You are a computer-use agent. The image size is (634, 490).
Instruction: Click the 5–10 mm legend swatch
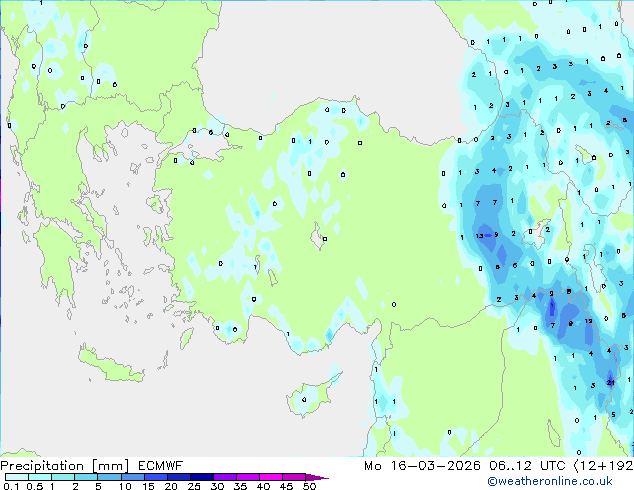(109, 477)
